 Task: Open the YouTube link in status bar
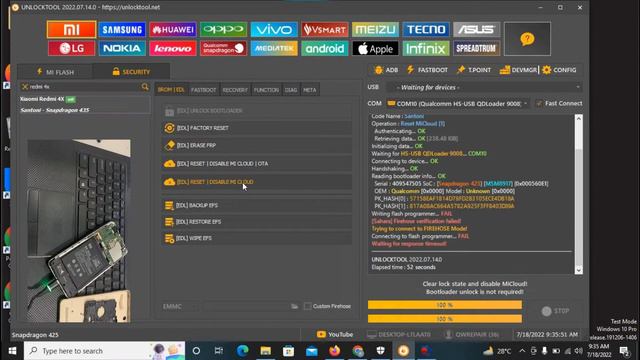coord(335,335)
